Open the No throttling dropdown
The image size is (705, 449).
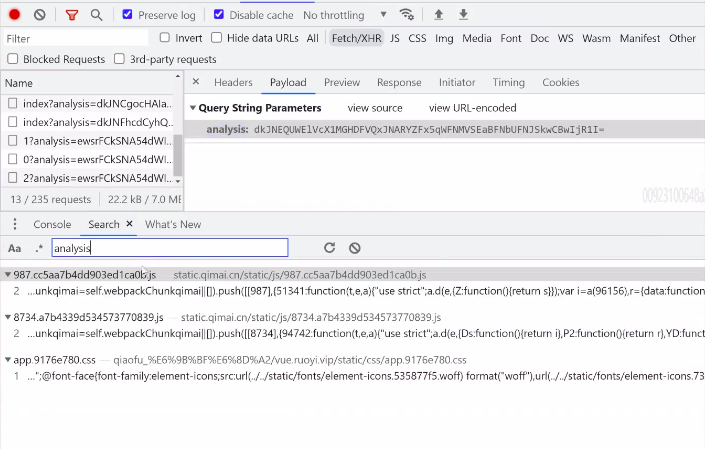[x=345, y=15]
